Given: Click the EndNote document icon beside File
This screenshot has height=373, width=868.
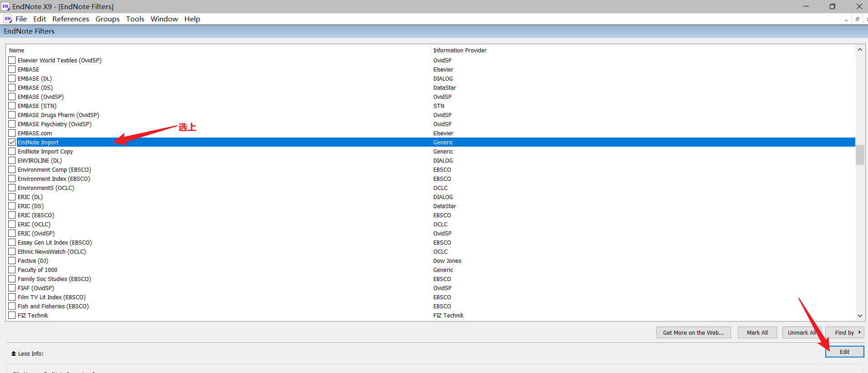Looking at the screenshot, I should 8,19.
